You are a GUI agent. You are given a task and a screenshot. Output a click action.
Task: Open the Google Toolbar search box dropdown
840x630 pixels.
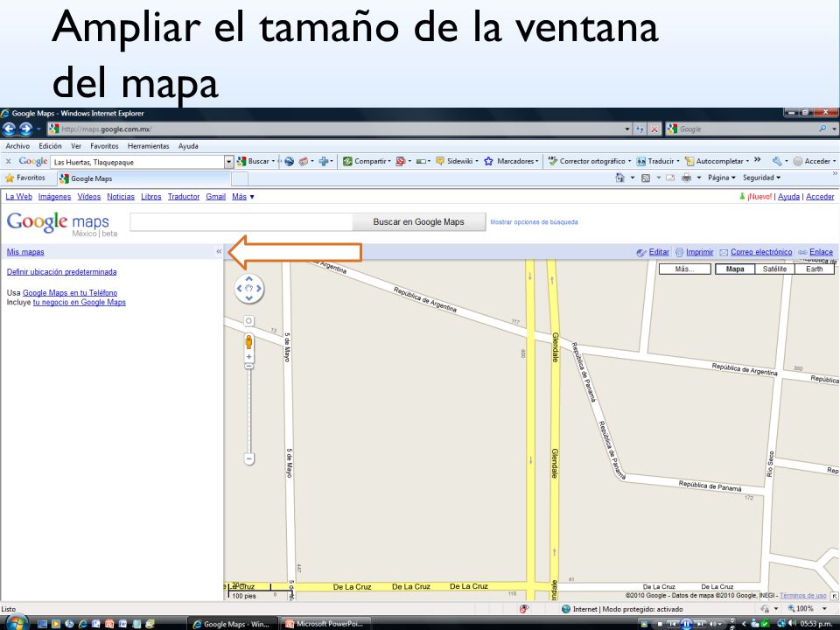point(229,161)
